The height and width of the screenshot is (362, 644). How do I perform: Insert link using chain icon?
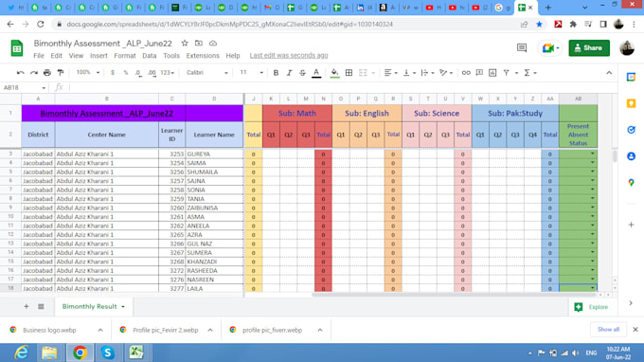click(466, 73)
